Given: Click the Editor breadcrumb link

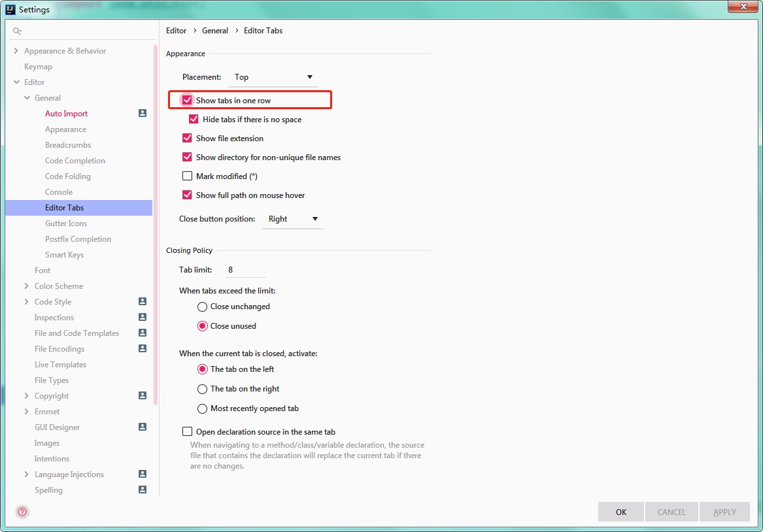Looking at the screenshot, I should tap(176, 31).
